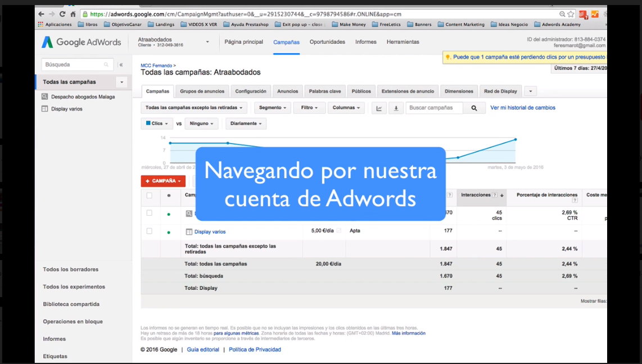This screenshot has height=364, width=642.
Task: Switch to Palabras clave tab
Action: click(x=325, y=91)
